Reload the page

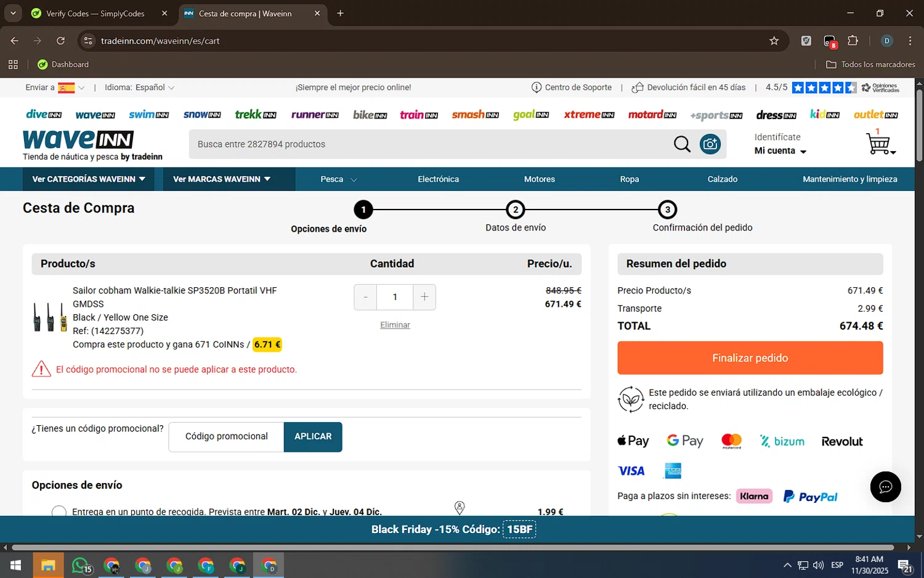point(60,41)
